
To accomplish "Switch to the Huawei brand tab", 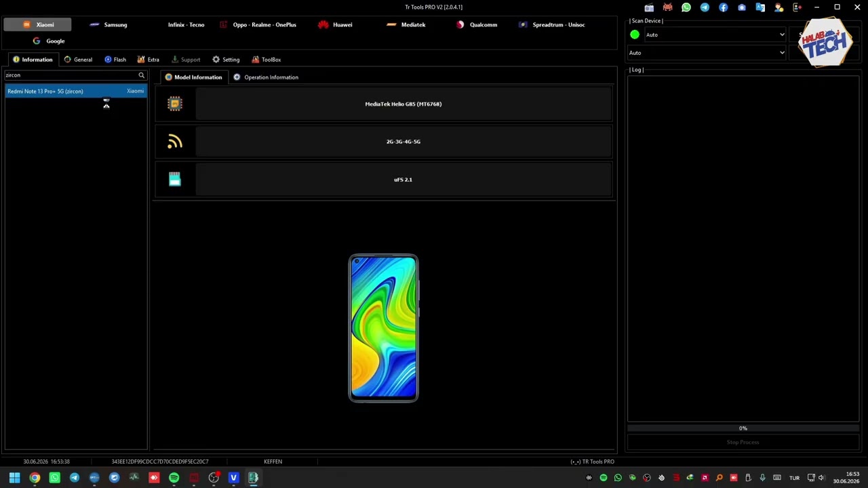I will click(335, 24).
